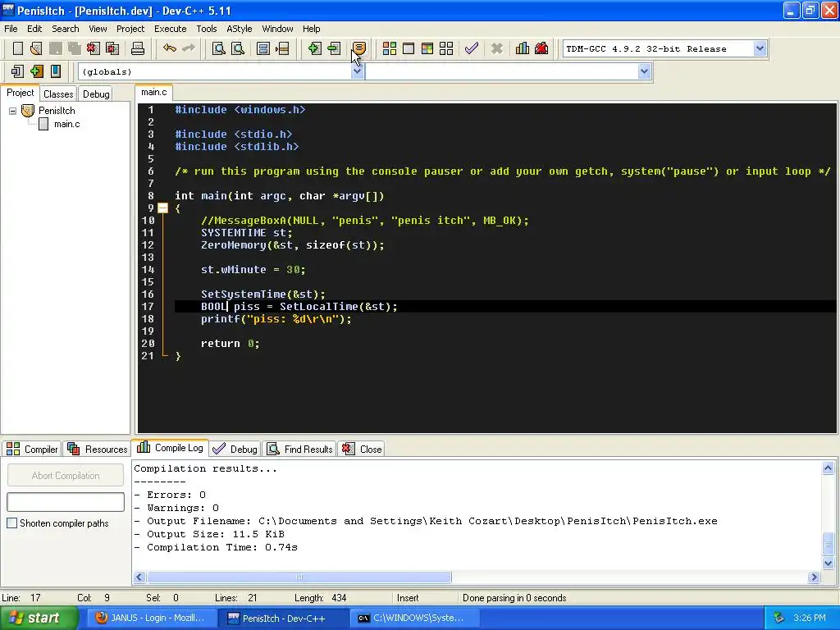Image resolution: width=840 pixels, height=630 pixels.
Task: Click the PenisItch - Dev-C++ taskbar button
Action: pos(284,619)
